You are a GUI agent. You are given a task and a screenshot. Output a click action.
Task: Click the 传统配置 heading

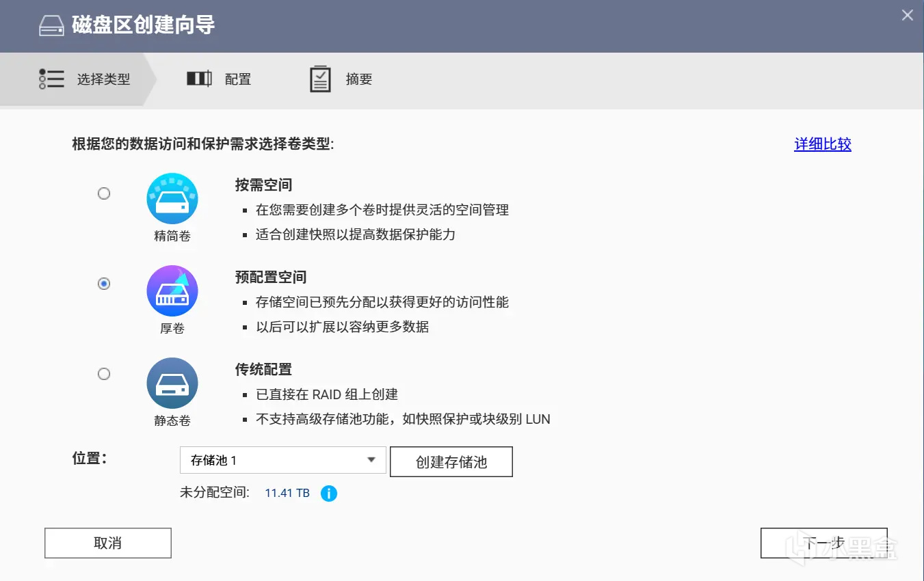click(x=264, y=370)
